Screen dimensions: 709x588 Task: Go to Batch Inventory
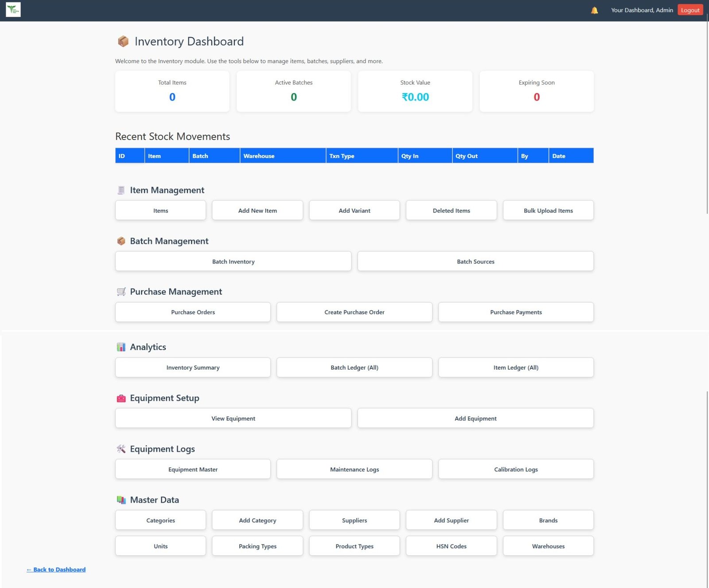coord(233,261)
